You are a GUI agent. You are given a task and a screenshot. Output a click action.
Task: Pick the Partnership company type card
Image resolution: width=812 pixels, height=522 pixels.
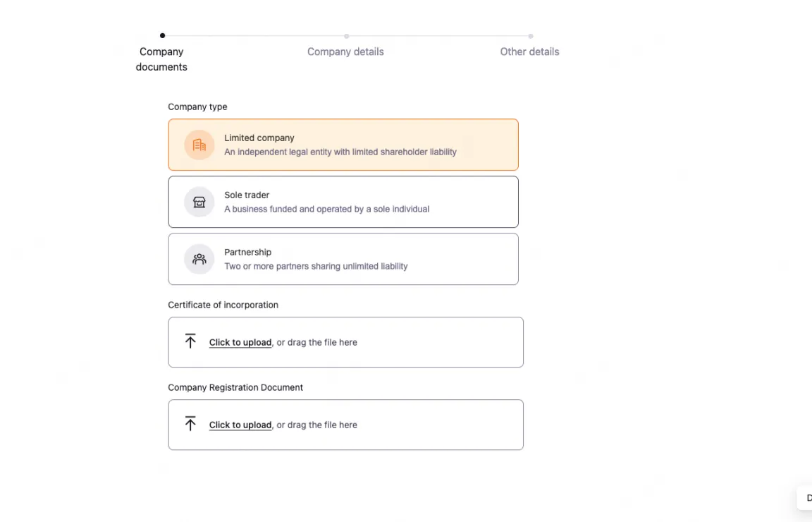(x=343, y=259)
